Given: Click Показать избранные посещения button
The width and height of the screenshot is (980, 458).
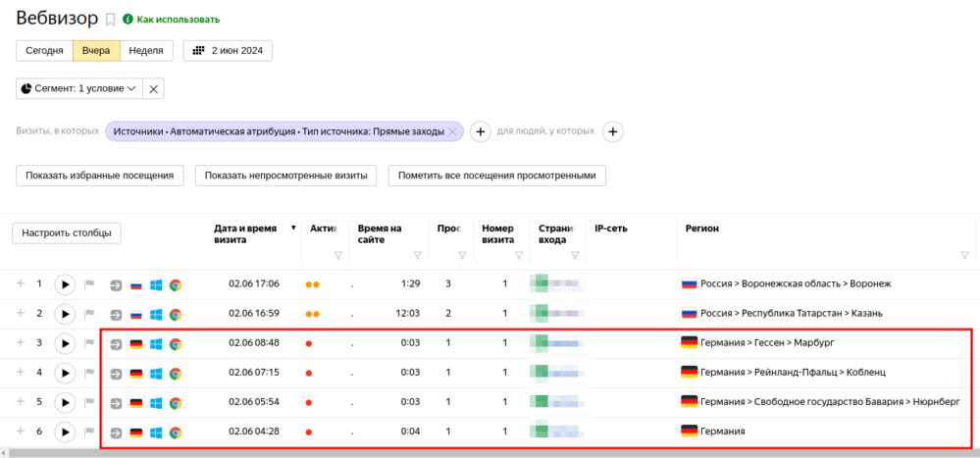Looking at the screenshot, I should point(99,176).
